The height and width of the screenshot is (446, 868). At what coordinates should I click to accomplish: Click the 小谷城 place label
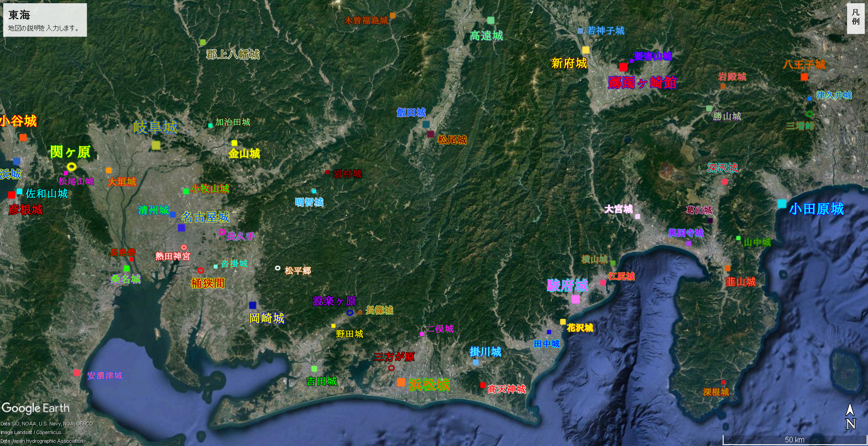pos(18,121)
